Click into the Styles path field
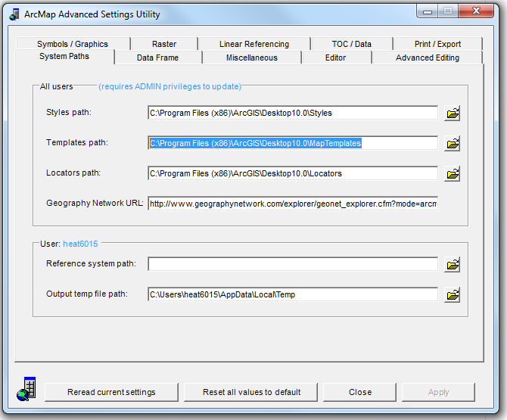507x420 pixels. (293, 113)
